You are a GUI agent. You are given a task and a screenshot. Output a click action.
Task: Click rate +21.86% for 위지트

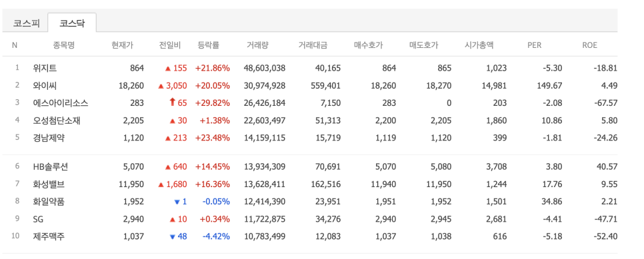(213, 68)
